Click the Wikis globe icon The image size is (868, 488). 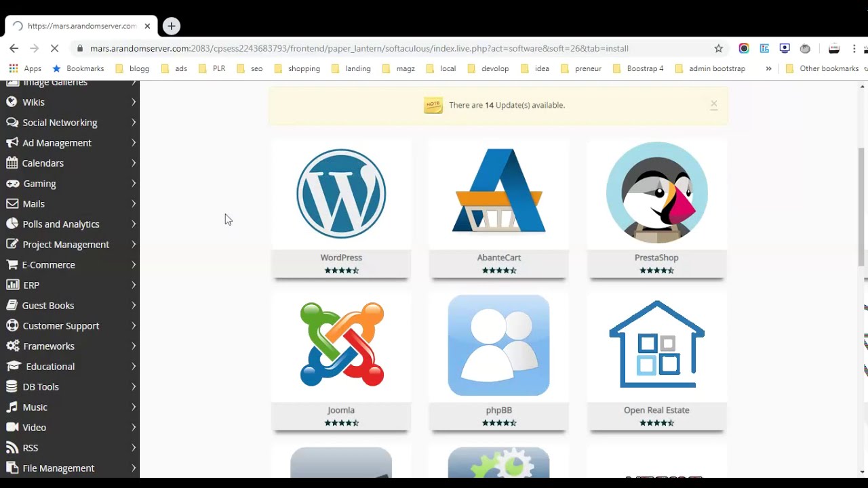tap(11, 102)
